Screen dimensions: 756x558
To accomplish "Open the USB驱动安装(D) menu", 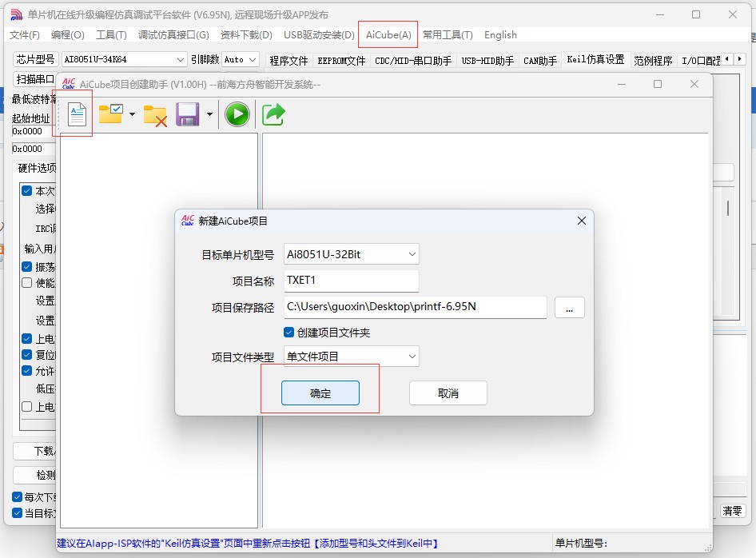I will click(319, 34).
